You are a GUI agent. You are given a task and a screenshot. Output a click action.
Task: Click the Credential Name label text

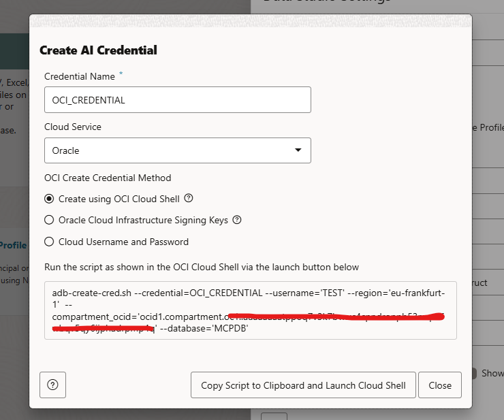tap(80, 76)
